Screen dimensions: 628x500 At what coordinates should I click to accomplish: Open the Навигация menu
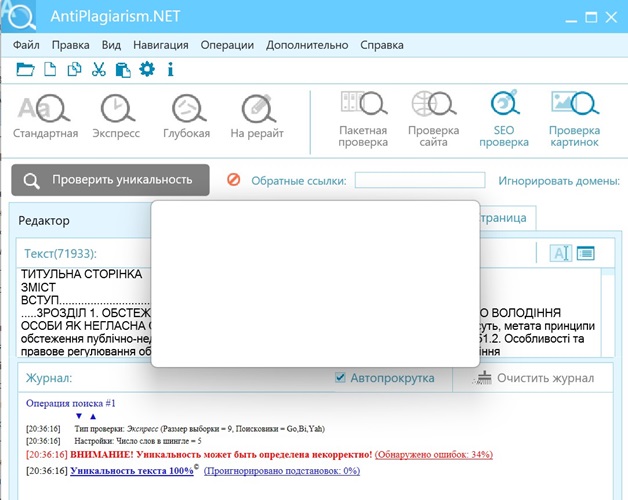pyautogui.click(x=161, y=45)
